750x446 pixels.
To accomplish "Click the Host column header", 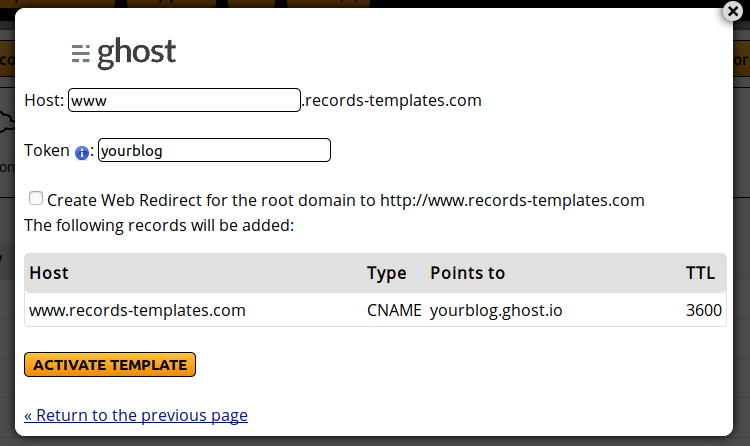I will pyautogui.click(x=49, y=273).
